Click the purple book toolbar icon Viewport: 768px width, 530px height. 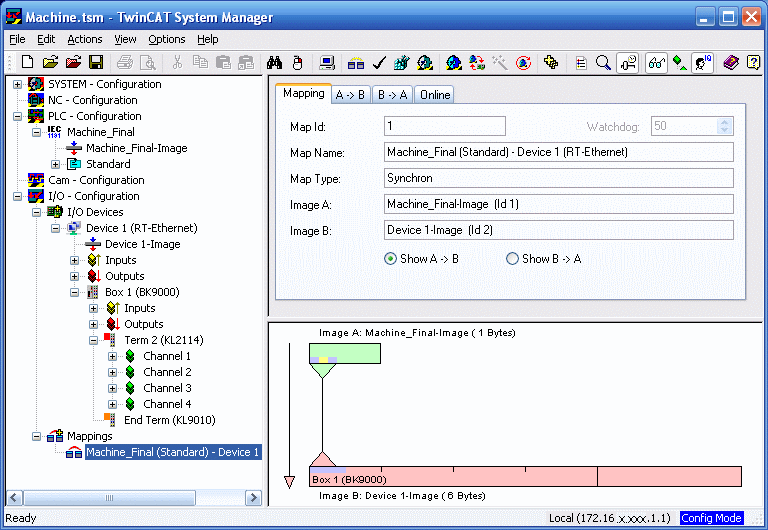[x=730, y=62]
